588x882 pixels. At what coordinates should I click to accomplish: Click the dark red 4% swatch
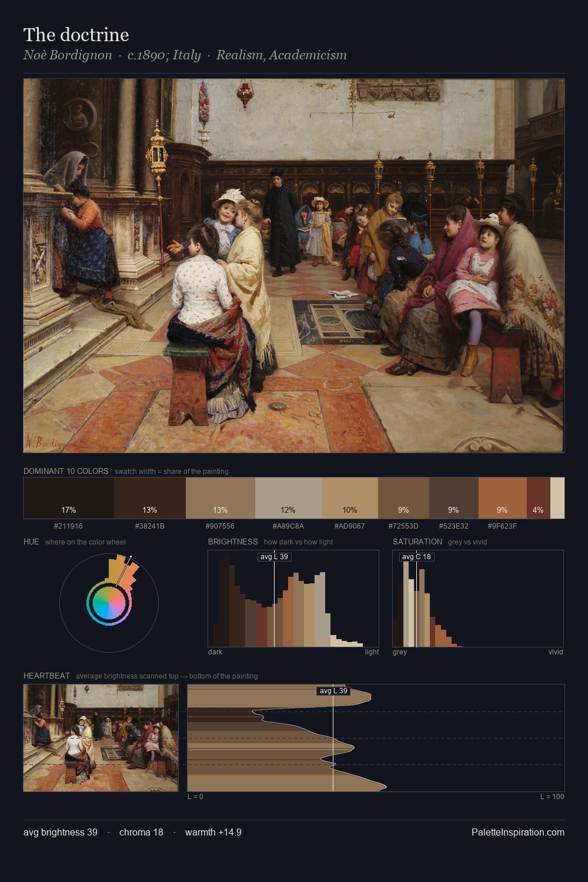tap(539, 498)
